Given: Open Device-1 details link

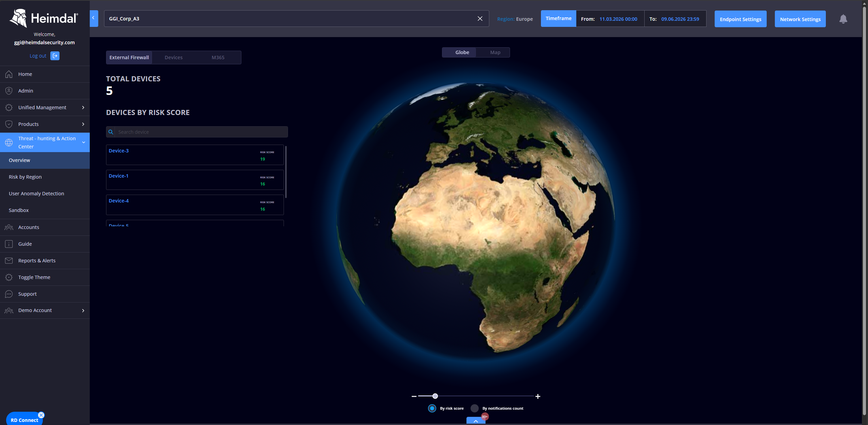Looking at the screenshot, I should pos(119,176).
